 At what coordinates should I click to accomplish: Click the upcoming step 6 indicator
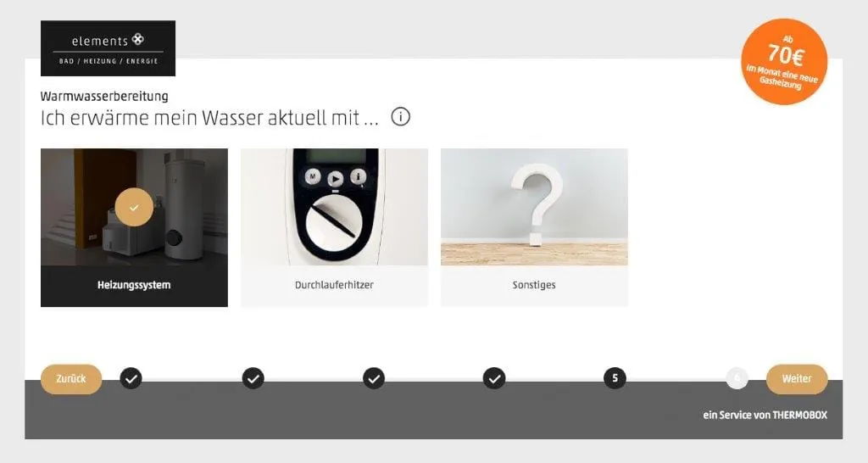737,378
